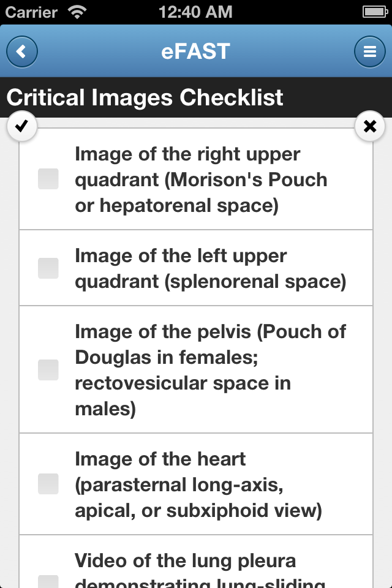Check the left upper quadrant checkbox
The height and width of the screenshot is (588, 392).
[x=48, y=268]
